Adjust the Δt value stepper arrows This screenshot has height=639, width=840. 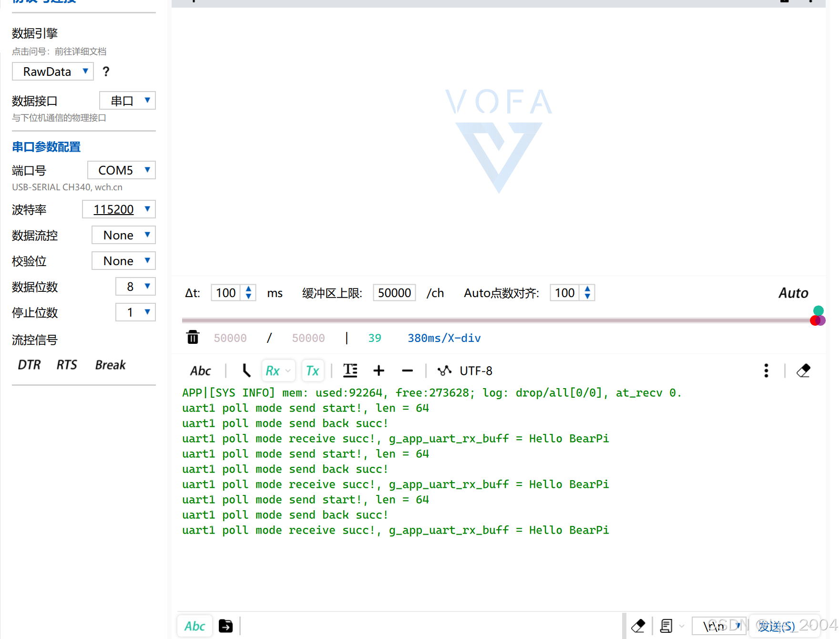[x=248, y=293]
